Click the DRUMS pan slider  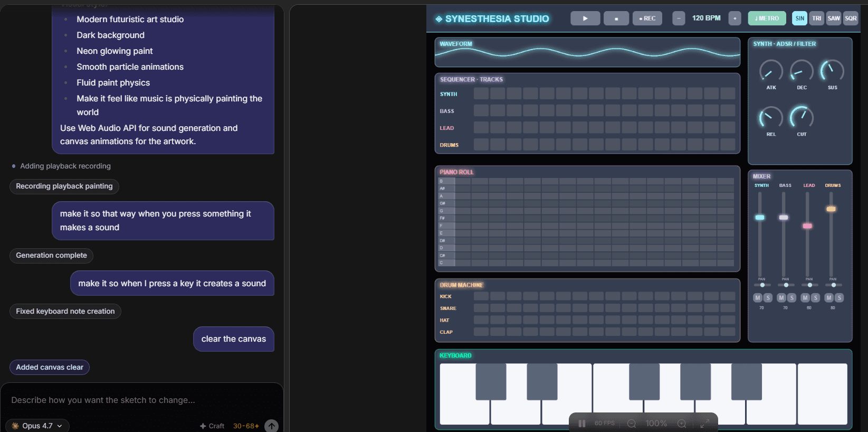(x=834, y=285)
